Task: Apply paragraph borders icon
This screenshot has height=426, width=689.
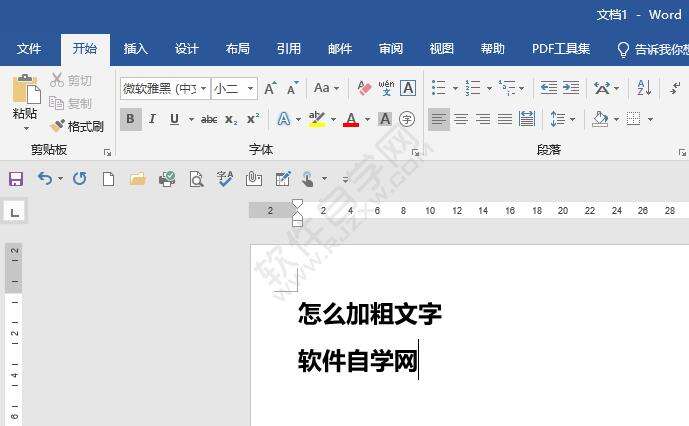Action: [x=634, y=119]
